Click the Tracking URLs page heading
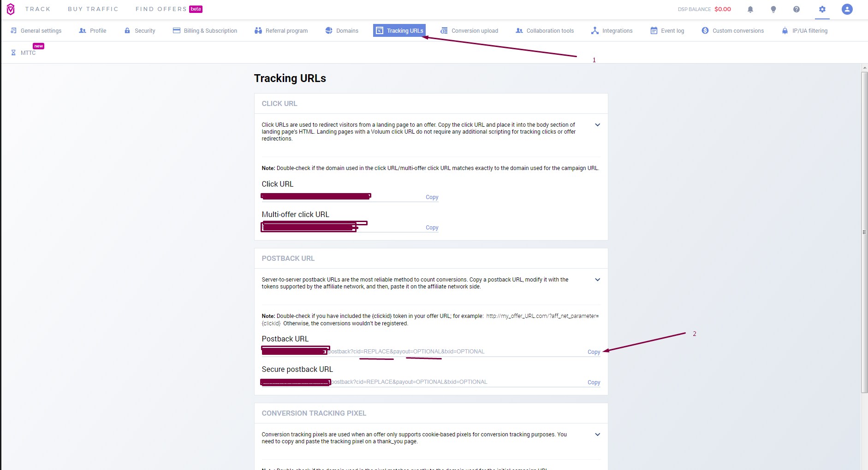 tap(290, 78)
